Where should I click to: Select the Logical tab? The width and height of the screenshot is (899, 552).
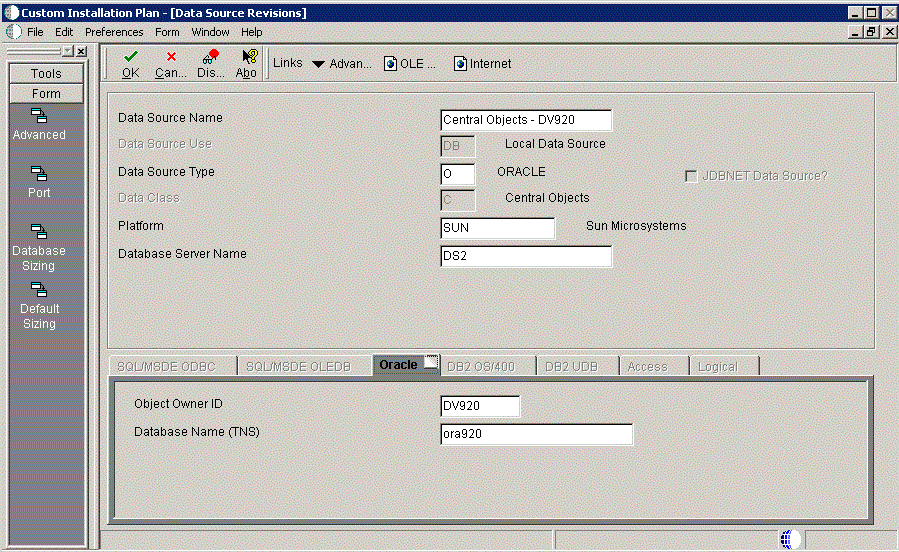click(724, 366)
